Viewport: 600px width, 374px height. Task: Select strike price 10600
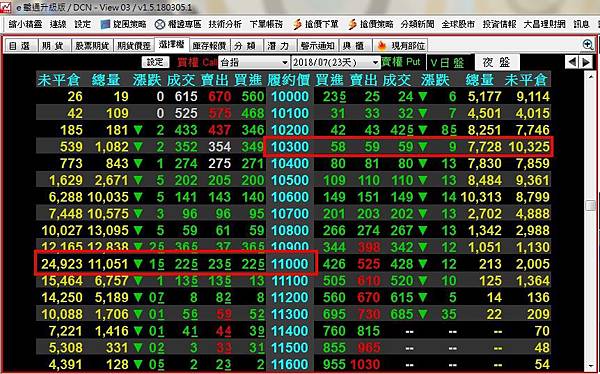(x=290, y=197)
